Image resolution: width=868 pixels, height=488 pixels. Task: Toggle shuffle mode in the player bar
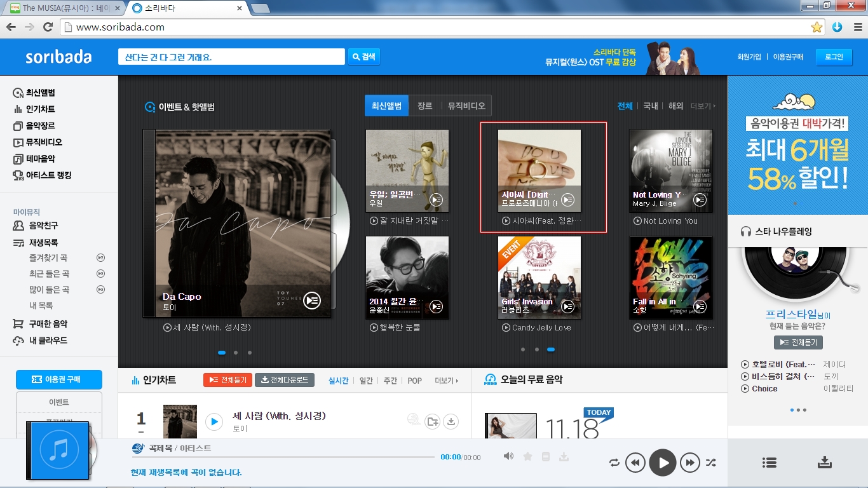click(711, 463)
